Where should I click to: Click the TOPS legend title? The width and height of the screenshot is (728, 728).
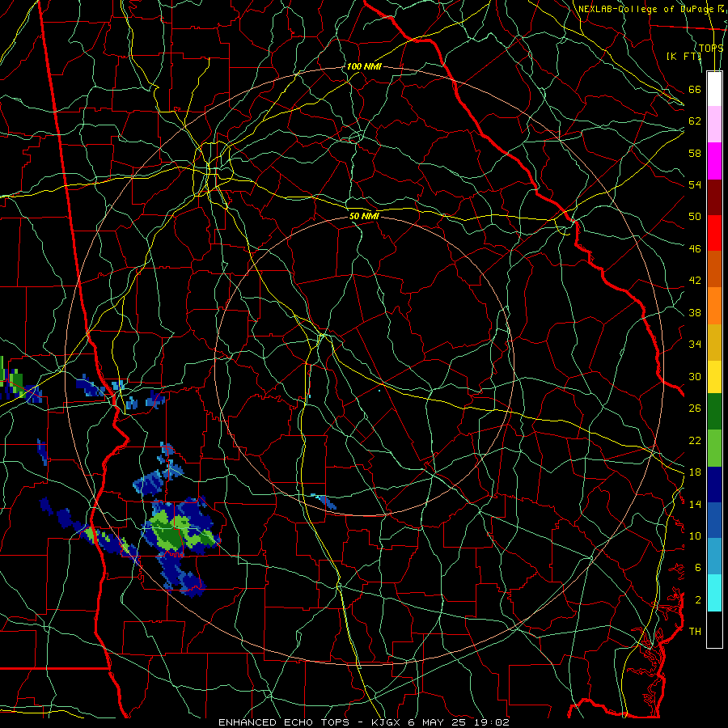coord(711,48)
